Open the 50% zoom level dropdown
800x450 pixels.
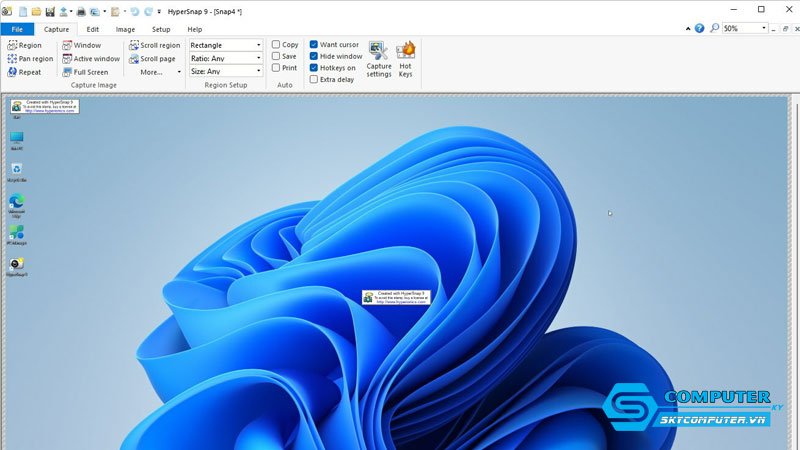765,29
